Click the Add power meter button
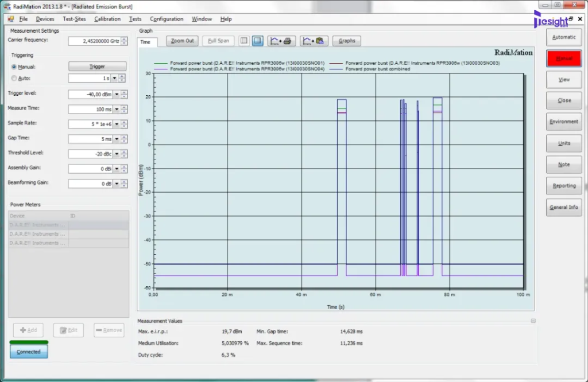 point(29,330)
